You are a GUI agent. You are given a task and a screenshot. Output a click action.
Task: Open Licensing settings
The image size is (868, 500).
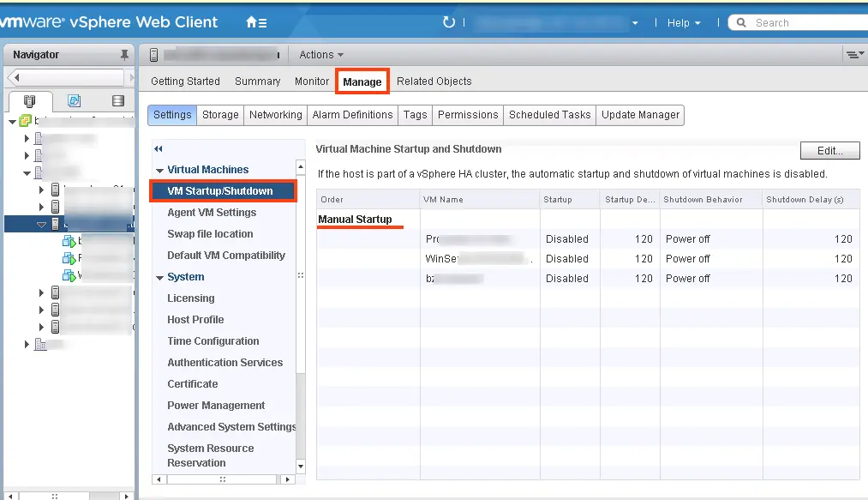(190, 298)
